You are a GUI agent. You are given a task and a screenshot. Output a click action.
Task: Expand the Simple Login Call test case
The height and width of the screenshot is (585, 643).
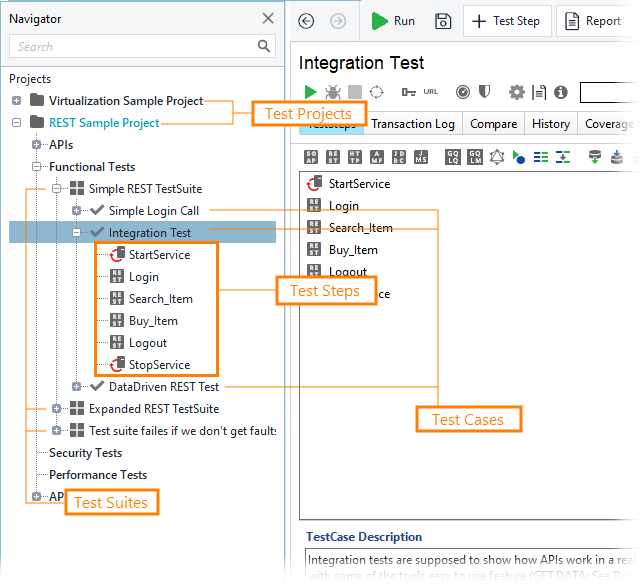[76, 211]
